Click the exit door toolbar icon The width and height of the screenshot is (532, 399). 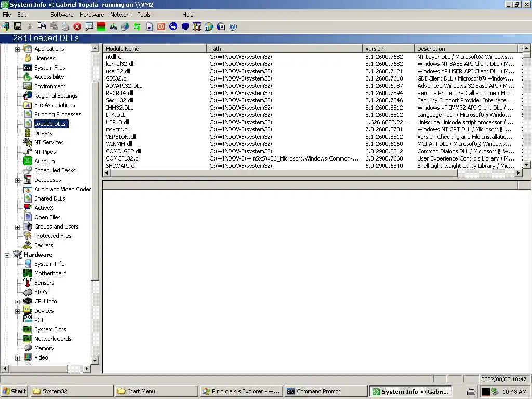pos(6,26)
